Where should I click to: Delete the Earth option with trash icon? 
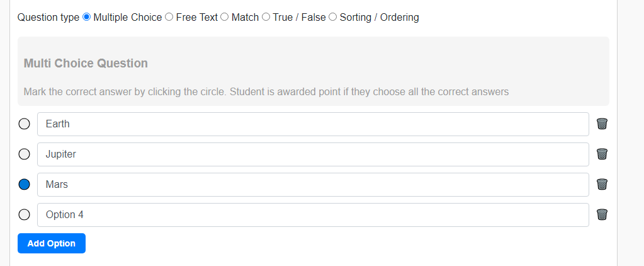pos(602,124)
